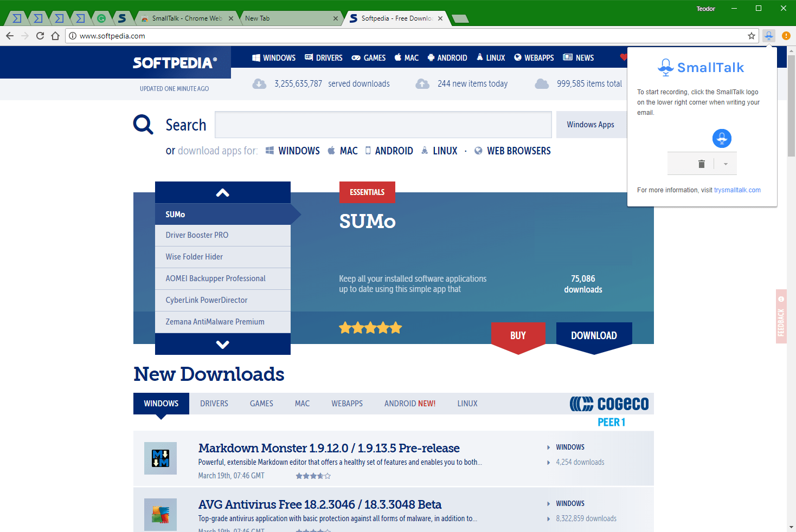Open the trysmalltalk.com link
Screen dimensions: 796x532
[737, 190]
